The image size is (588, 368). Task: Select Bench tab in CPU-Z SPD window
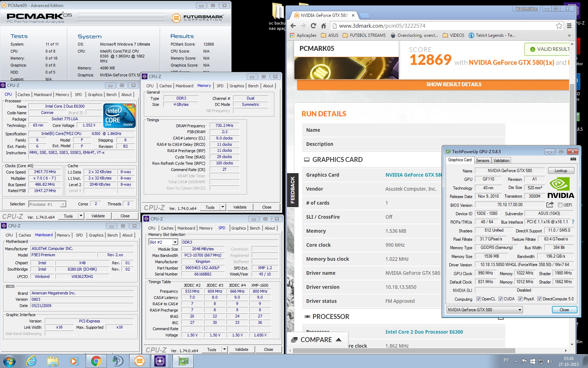[255, 228]
